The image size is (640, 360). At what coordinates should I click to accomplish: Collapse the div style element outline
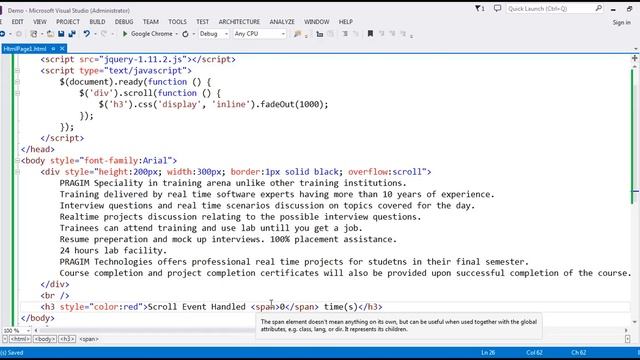pyautogui.click(x=18, y=172)
